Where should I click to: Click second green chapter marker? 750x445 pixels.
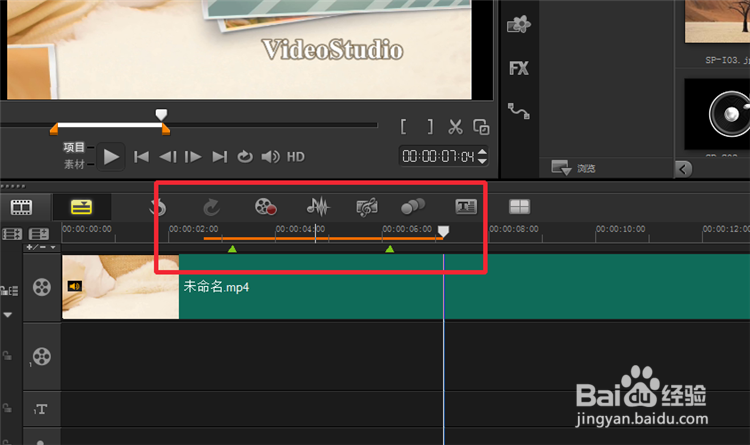point(390,249)
